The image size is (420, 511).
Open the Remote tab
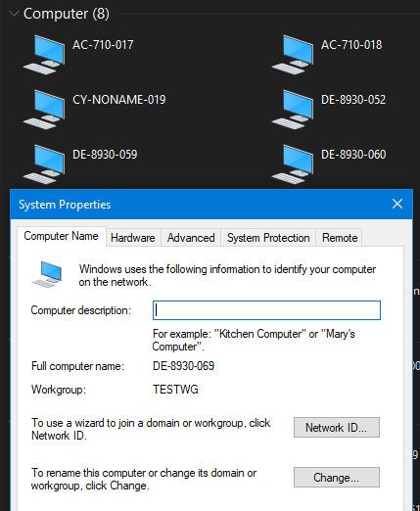pyautogui.click(x=340, y=238)
